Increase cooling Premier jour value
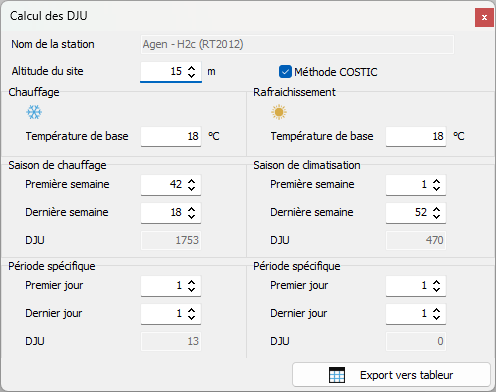496x392 pixels. pos(436,282)
